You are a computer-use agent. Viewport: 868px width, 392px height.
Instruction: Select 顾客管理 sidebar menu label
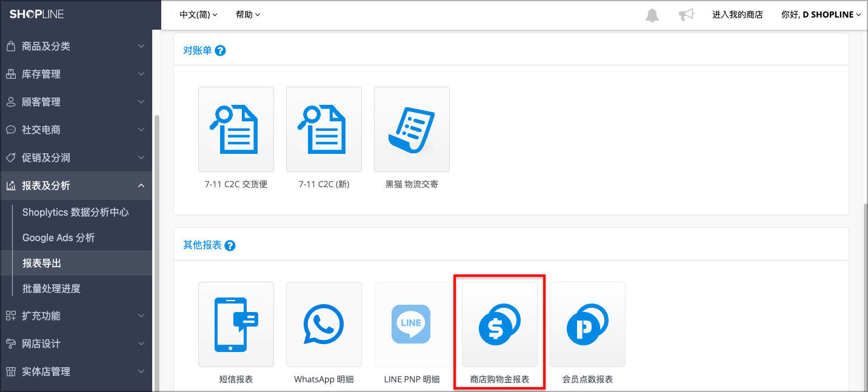point(41,102)
